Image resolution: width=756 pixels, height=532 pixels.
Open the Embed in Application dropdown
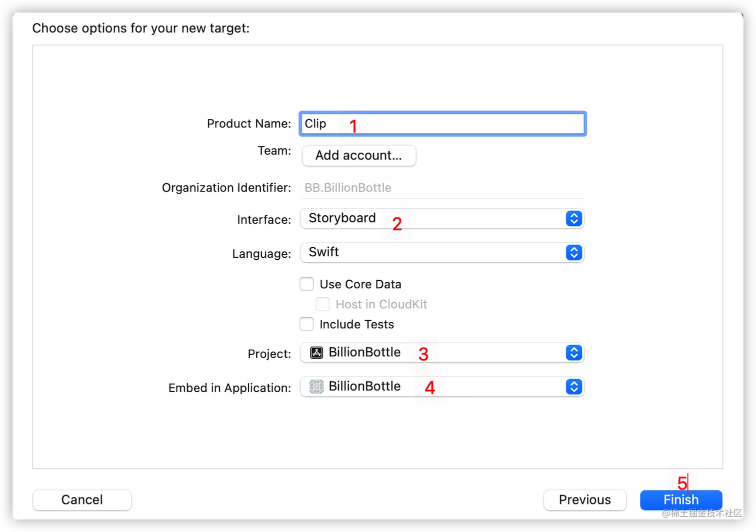[442, 387]
